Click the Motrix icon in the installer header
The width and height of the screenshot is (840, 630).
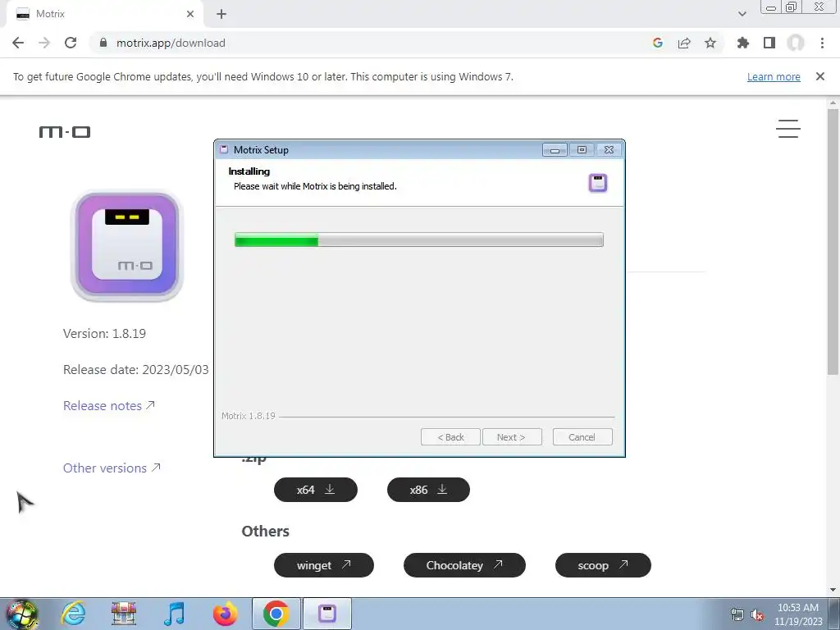[x=598, y=183]
